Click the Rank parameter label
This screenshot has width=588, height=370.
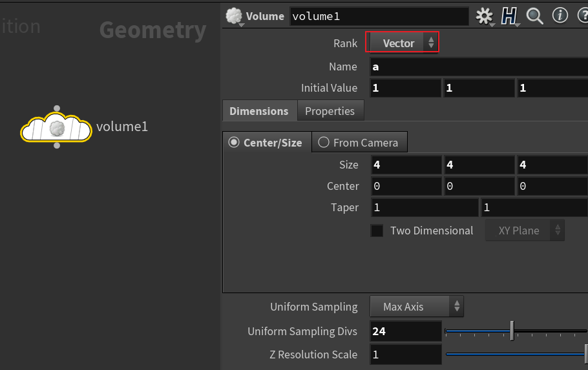point(346,43)
